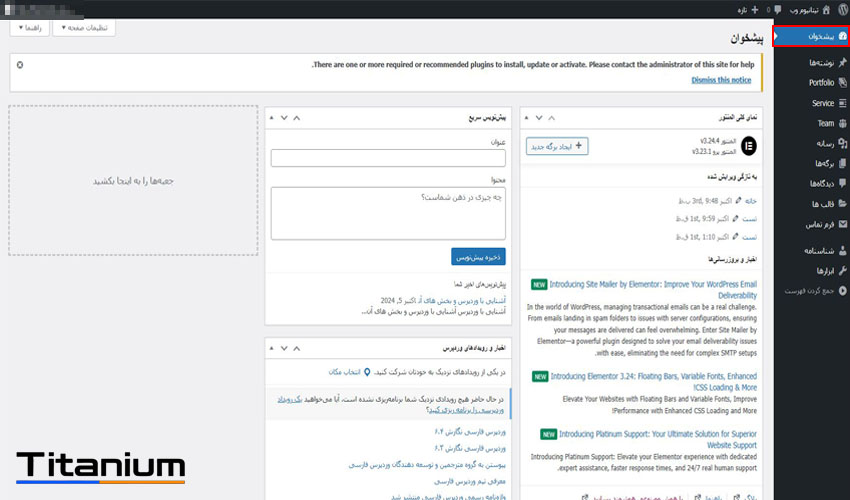Open the WordPress logo menu in admin bar
The width and height of the screenshot is (850, 500).
(x=842, y=10)
